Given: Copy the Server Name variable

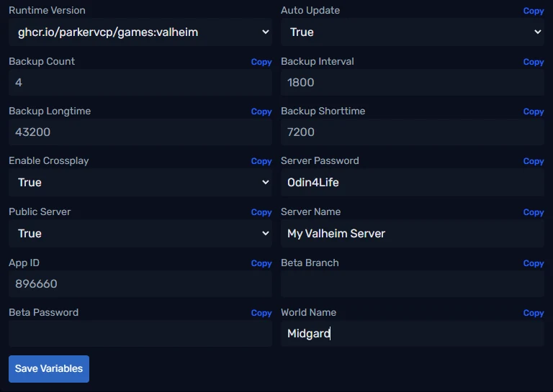Looking at the screenshot, I should click(x=534, y=212).
